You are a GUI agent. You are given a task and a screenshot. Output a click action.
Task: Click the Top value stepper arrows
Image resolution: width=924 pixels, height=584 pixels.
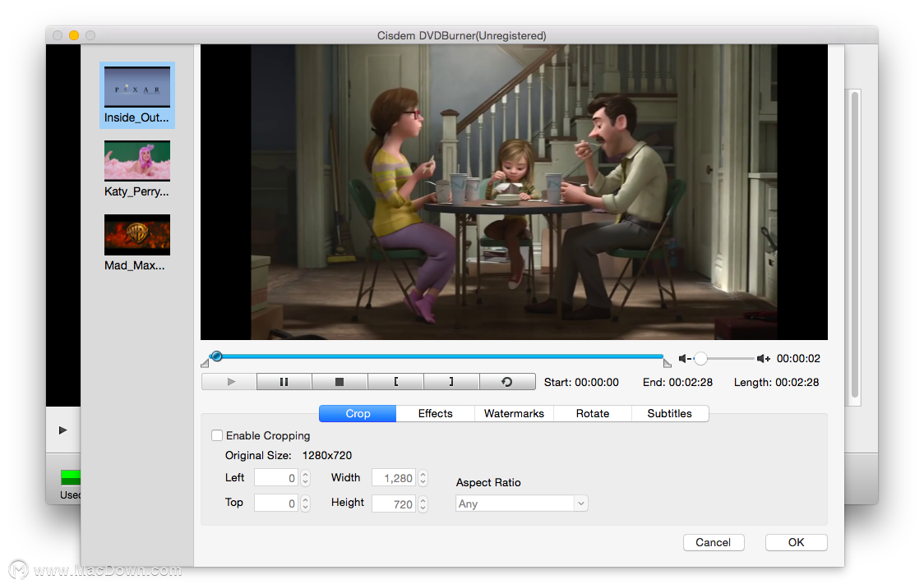[x=305, y=504]
